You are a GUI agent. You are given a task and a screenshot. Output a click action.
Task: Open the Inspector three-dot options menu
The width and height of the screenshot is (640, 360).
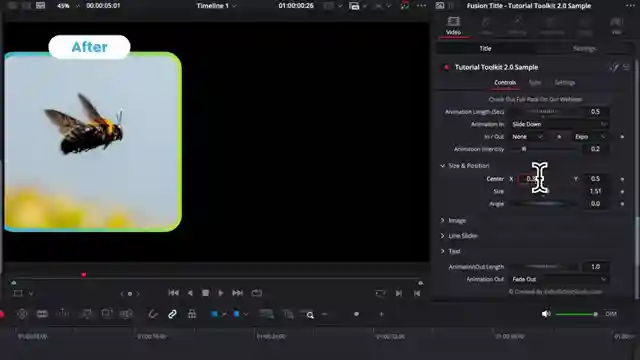630,6
